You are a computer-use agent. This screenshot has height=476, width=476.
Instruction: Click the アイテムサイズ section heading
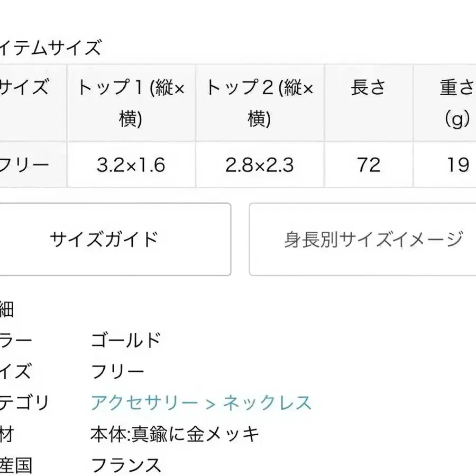click(50, 48)
